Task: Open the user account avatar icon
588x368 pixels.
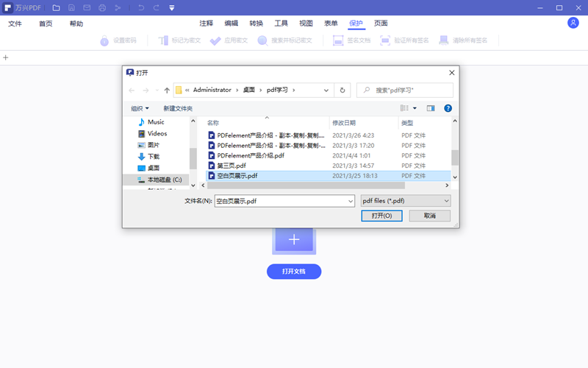Action: [x=573, y=23]
